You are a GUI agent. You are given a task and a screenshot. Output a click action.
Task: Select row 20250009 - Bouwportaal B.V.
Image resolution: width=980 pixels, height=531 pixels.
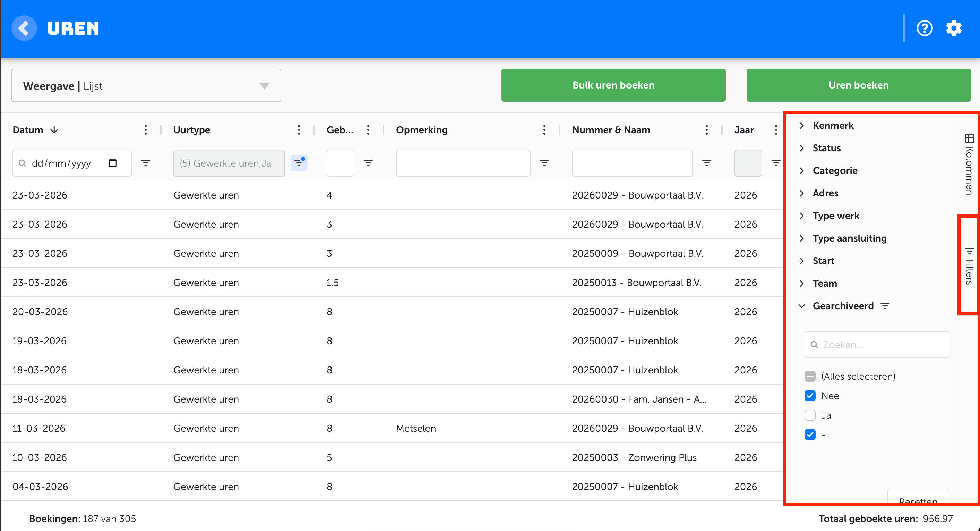(637, 254)
